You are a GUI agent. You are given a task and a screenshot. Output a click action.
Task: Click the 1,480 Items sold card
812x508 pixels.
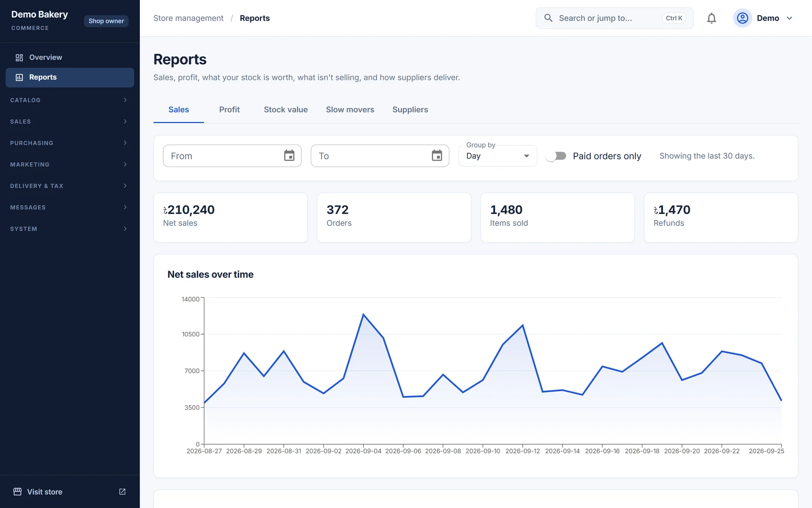(558, 218)
